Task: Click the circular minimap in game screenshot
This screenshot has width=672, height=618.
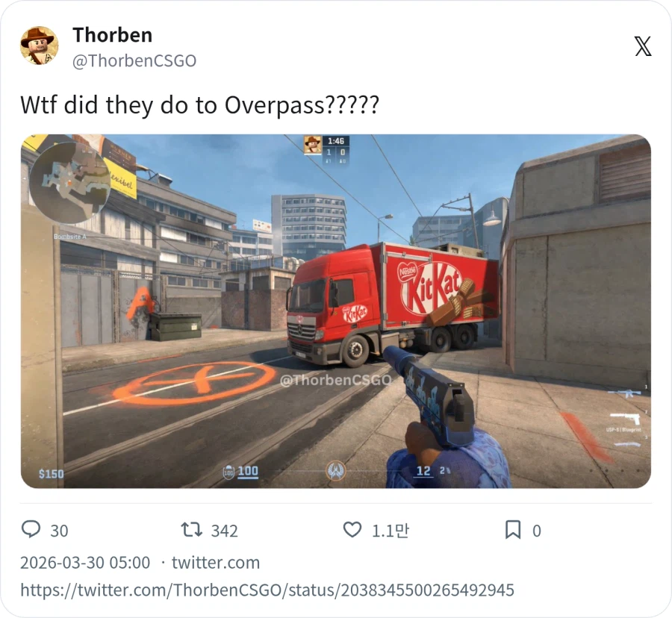Action: pos(69,182)
